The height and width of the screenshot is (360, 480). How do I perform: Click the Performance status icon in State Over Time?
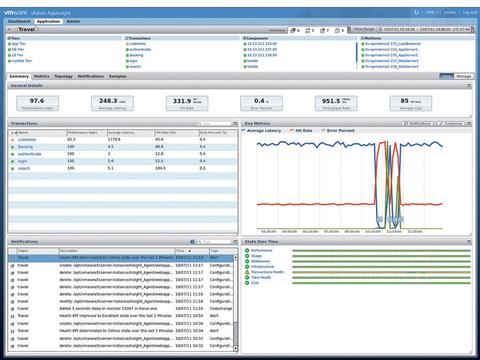247,250
